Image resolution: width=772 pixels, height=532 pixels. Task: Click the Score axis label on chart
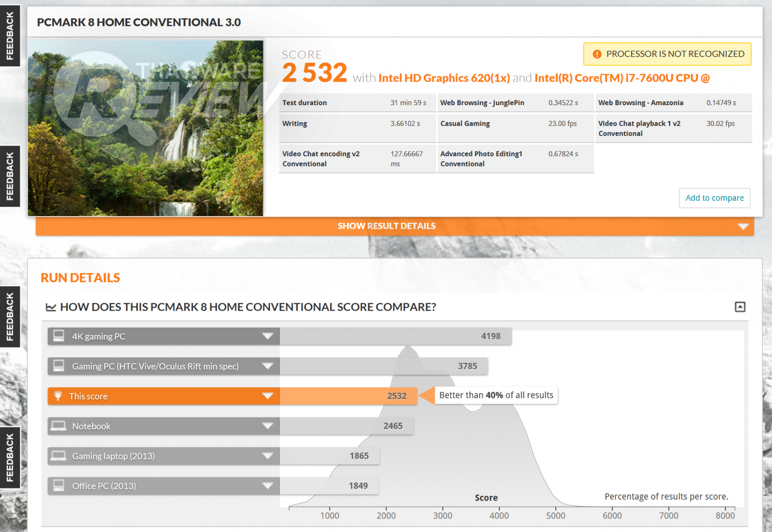point(486,498)
